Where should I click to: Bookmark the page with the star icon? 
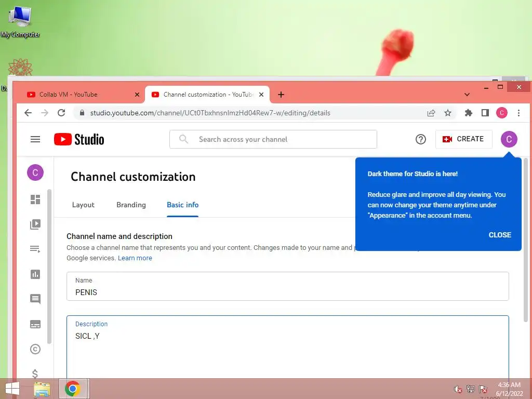point(448,113)
